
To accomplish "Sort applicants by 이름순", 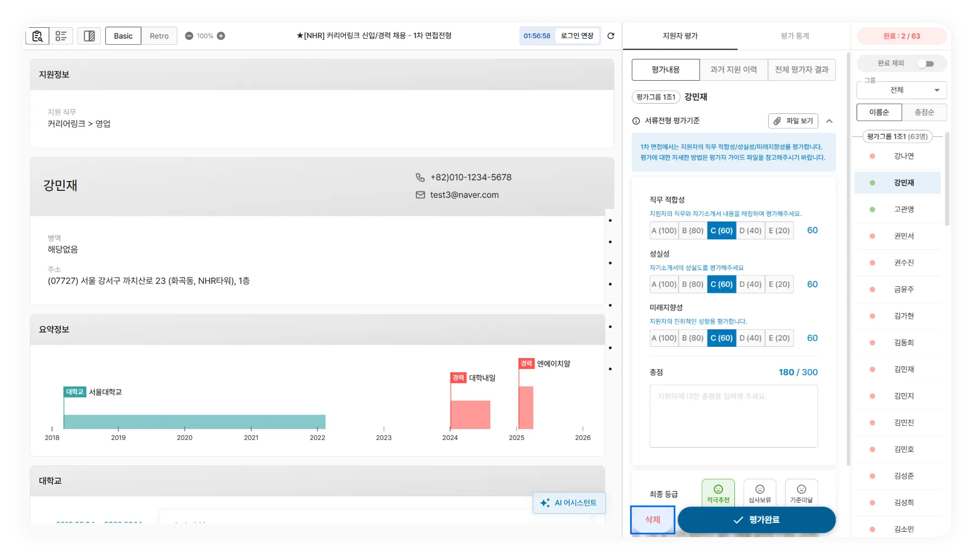I will pyautogui.click(x=879, y=112).
